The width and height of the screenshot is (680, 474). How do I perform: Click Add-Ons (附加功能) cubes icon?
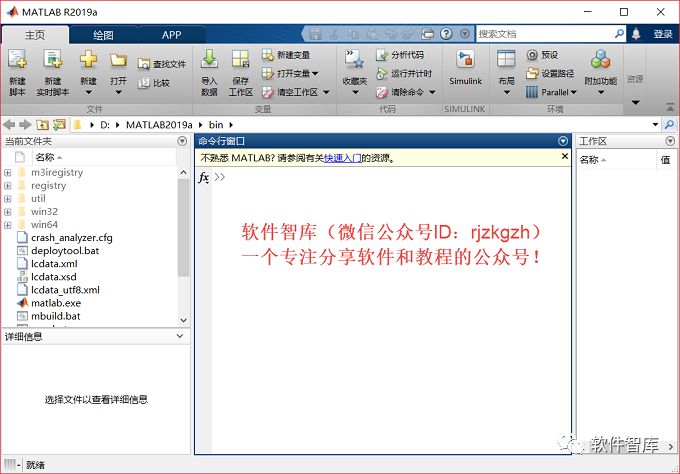tap(601, 59)
